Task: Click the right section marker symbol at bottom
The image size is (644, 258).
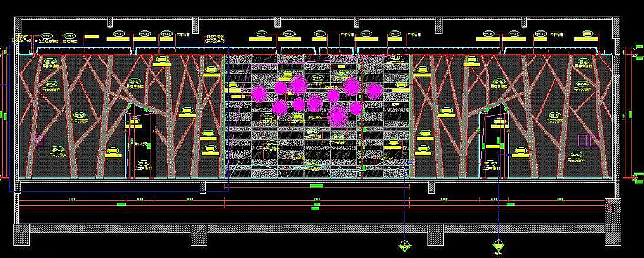Action: [x=498, y=245]
